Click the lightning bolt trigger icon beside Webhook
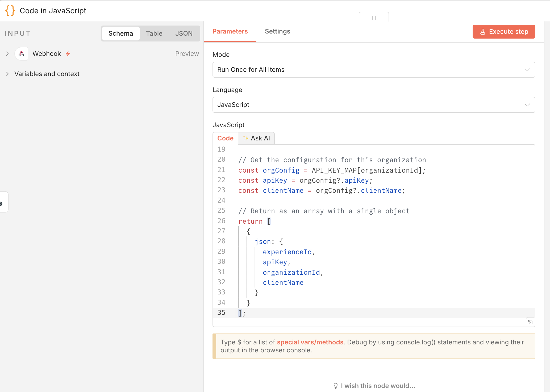 pos(68,54)
